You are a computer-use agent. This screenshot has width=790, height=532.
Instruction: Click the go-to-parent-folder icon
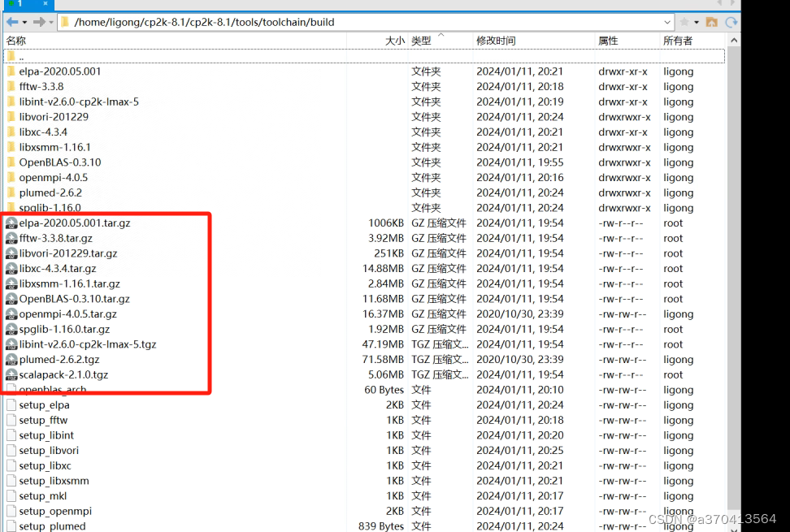(x=711, y=23)
